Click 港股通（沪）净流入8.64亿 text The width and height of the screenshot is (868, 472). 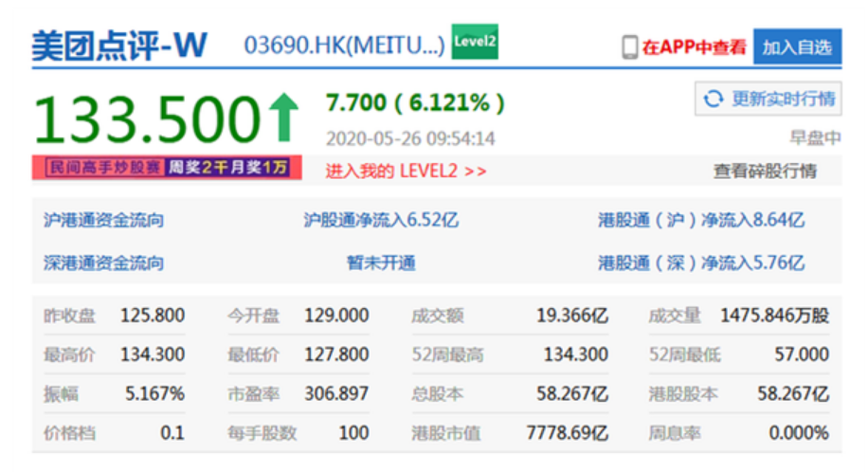pyautogui.click(x=701, y=220)
